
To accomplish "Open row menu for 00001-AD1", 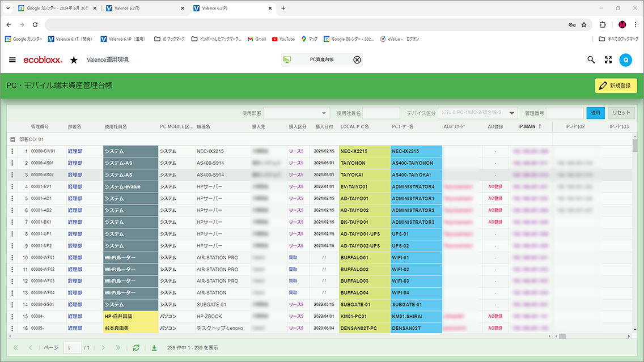I will [12, 199].
